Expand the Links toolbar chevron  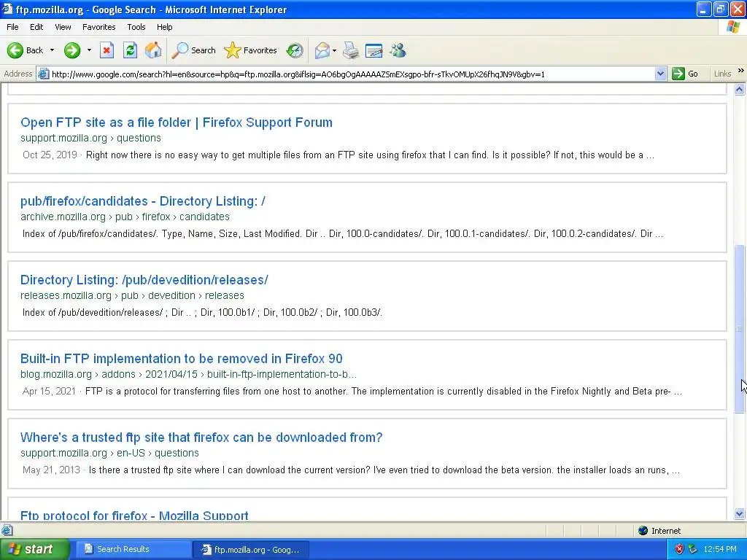click(741, 71)
